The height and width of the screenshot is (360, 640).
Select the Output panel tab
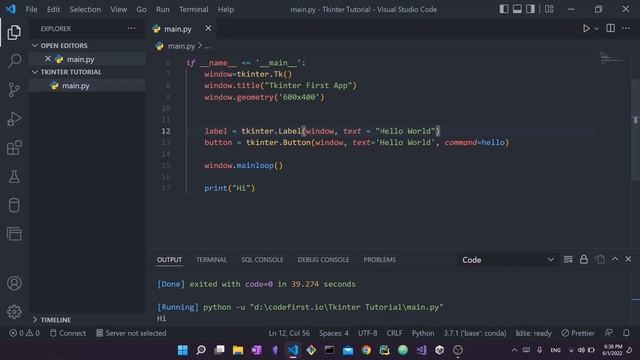169,260
